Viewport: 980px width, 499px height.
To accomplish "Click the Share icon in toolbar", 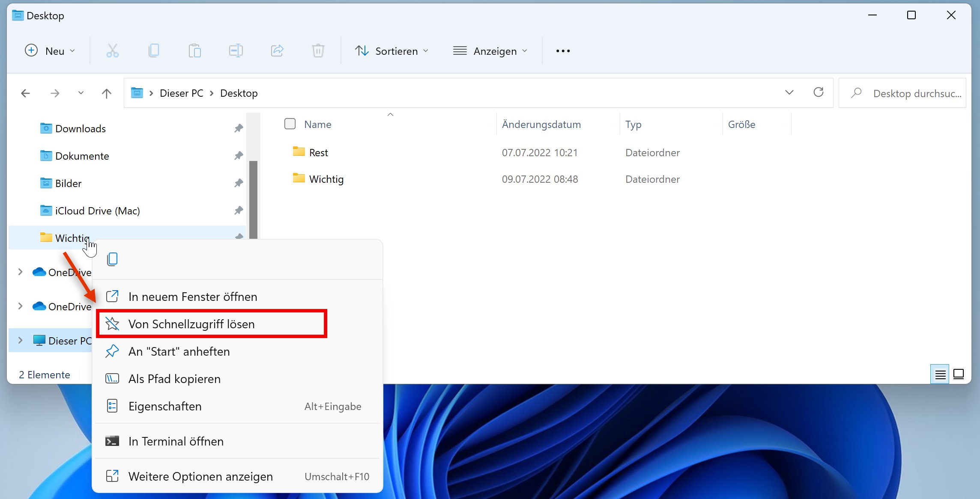I will coord(277,51).
